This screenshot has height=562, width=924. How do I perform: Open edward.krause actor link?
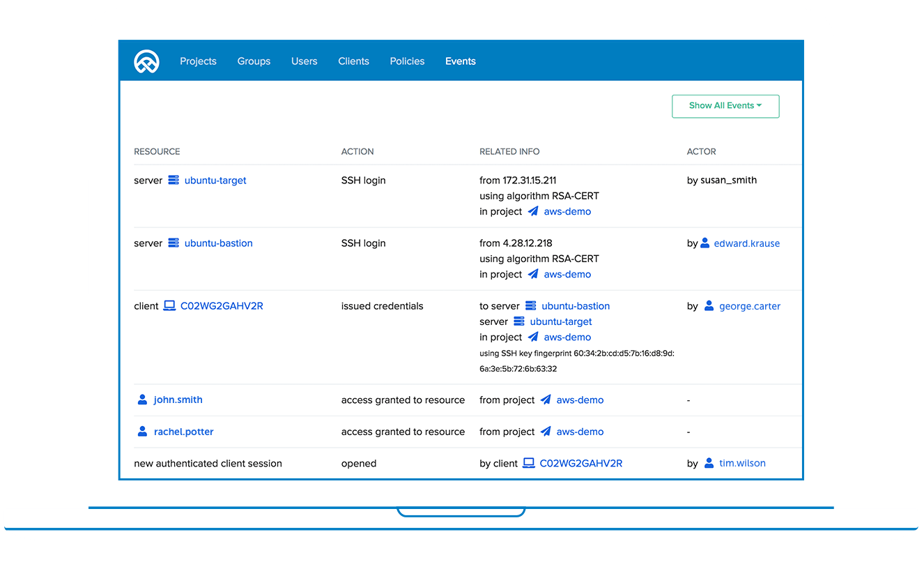[x=747, y=243]
